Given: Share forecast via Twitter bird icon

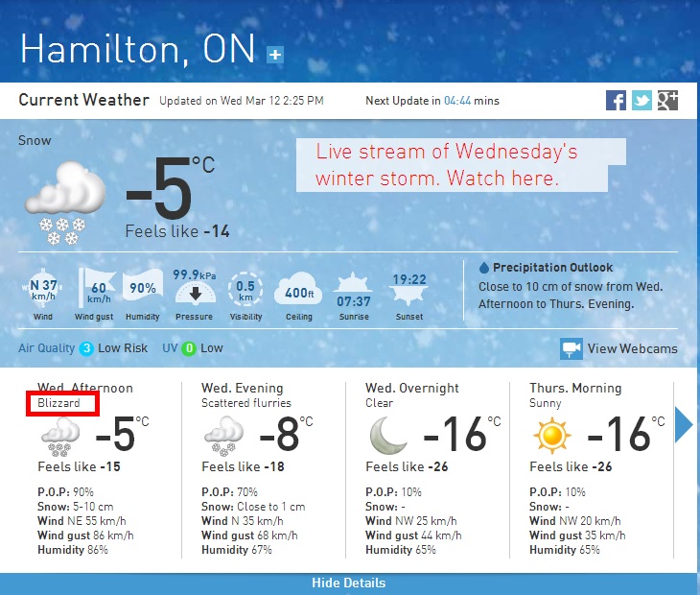Looking at the screenshot, I should (x=642, y=101).
